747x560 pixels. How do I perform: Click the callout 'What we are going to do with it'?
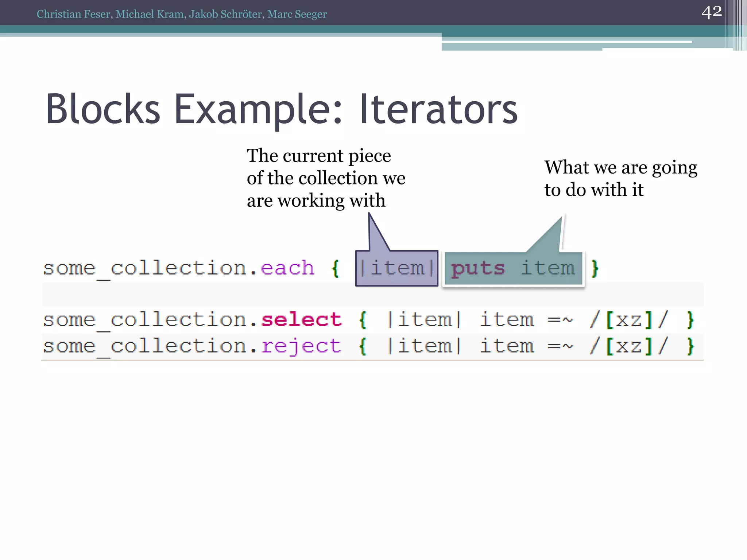tap(621, 178)
